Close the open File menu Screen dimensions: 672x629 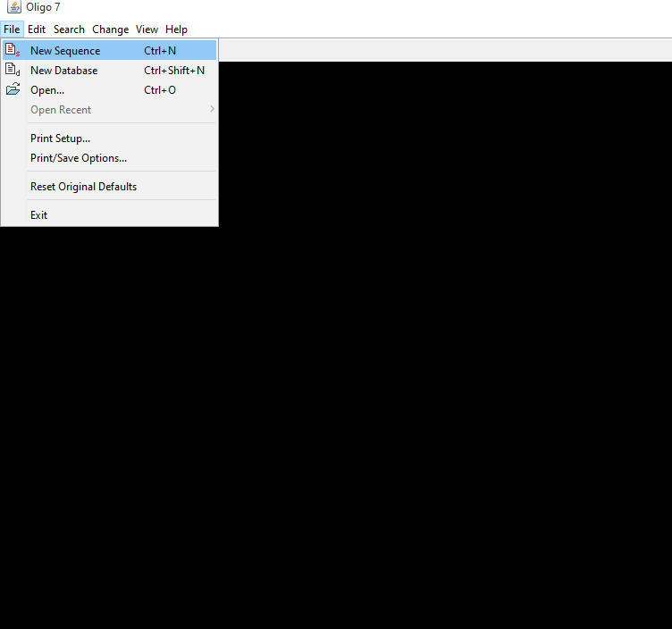pos(12,29)
